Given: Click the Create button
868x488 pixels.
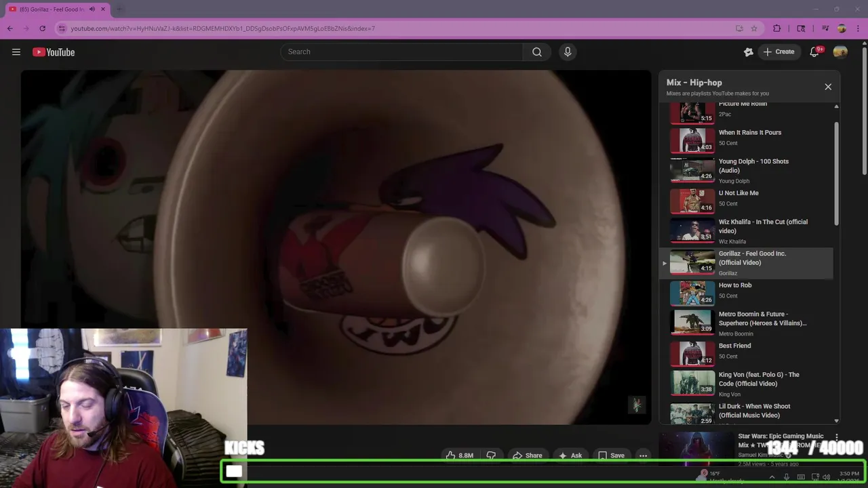Looking at the screenshot, I should pos(778,52).
